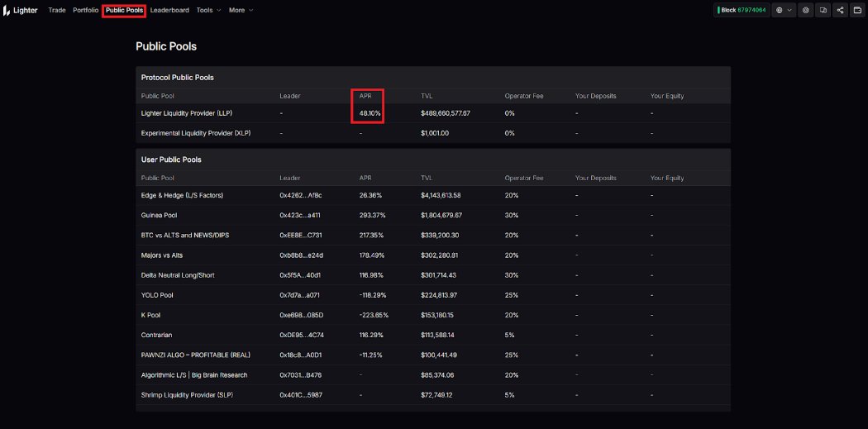Expand the Tools menu
Screen dimensions: 868x429
(x=208, y=10)
